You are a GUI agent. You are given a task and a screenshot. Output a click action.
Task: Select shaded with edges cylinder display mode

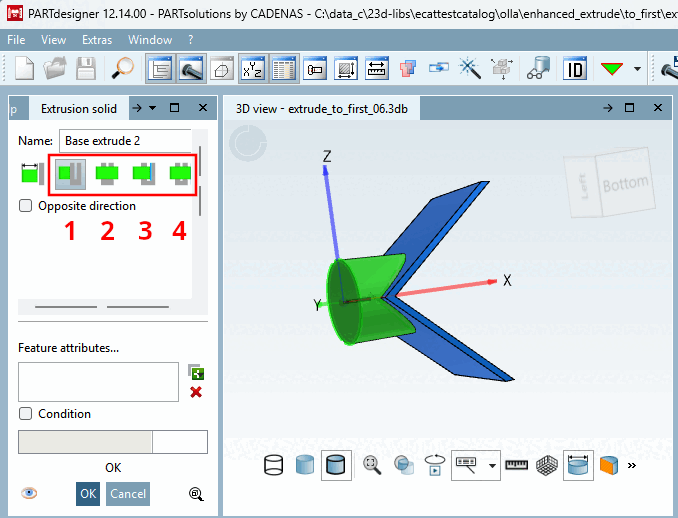click(336, 465)
